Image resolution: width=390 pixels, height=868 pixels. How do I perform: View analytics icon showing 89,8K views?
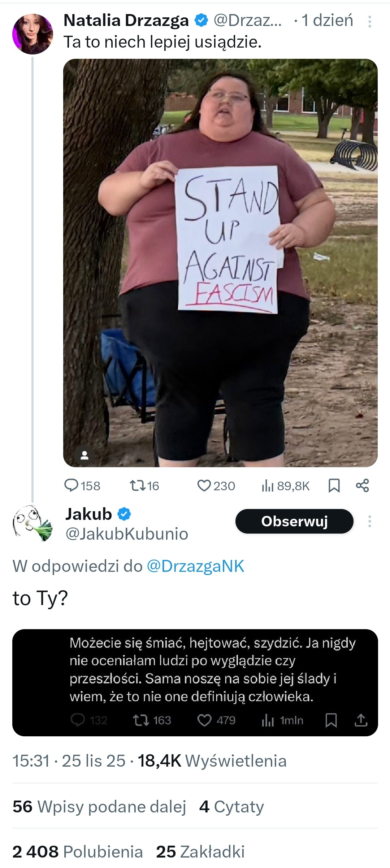point(268,486)
